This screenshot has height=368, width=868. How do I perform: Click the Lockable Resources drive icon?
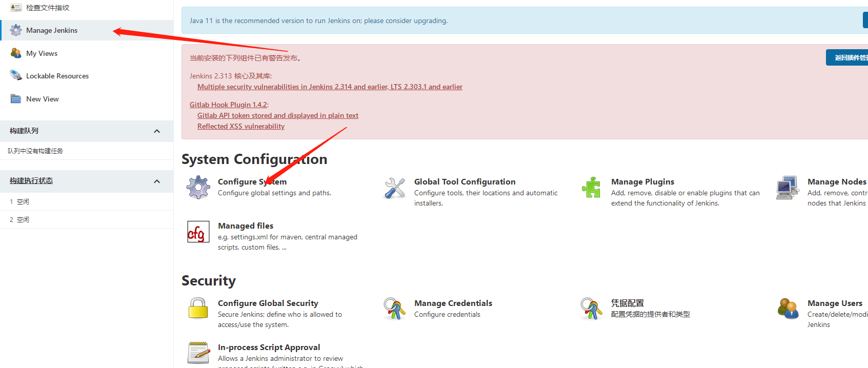click(16, 76)
